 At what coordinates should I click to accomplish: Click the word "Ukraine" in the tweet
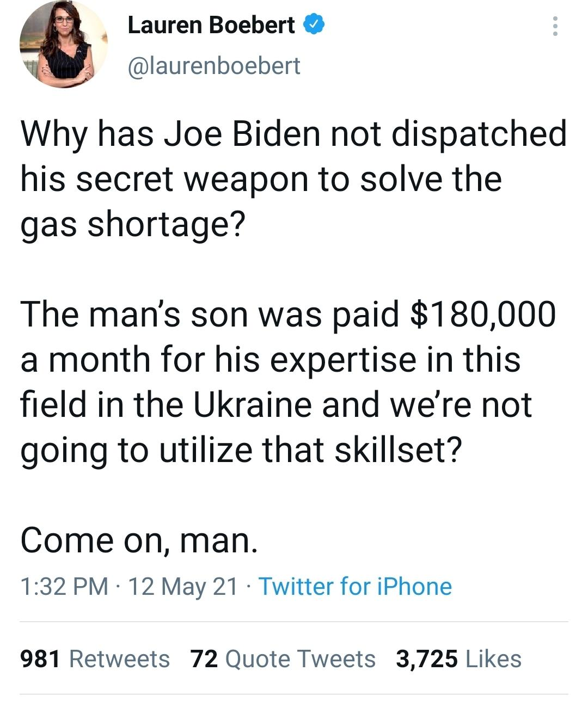228,404
